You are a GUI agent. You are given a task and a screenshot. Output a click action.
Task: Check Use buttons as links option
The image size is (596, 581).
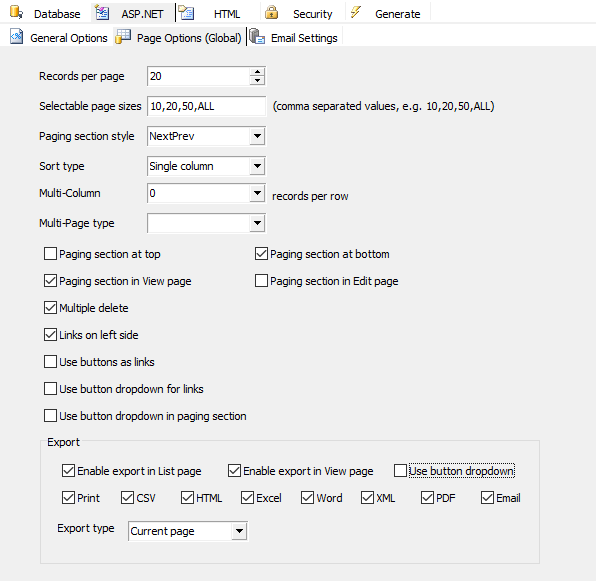pyautogui.click(x=50, y=362)
